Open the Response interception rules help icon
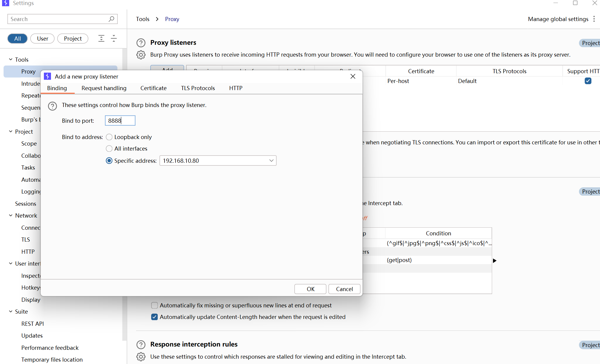 [141, 345]
